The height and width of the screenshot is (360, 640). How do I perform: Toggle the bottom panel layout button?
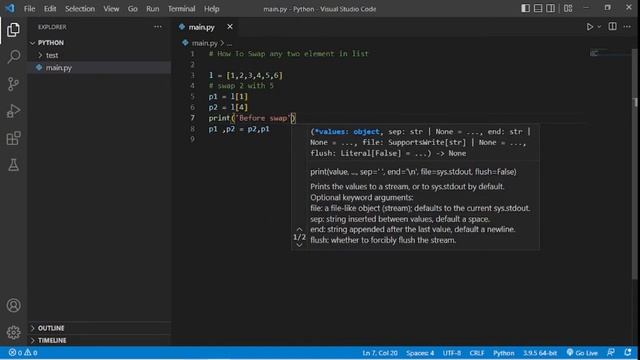[x=538, y=8]
